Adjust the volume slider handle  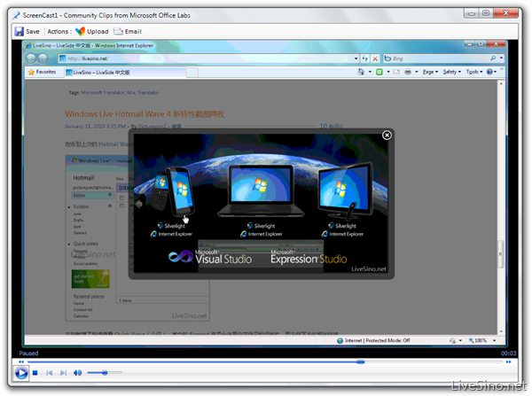pos(105,373)
